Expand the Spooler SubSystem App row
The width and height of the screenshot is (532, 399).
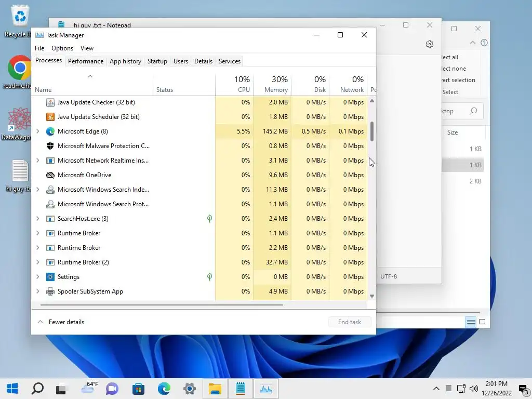37,291
